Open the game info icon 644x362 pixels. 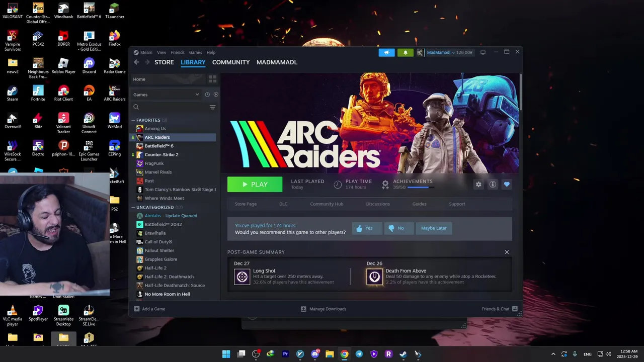493,185
